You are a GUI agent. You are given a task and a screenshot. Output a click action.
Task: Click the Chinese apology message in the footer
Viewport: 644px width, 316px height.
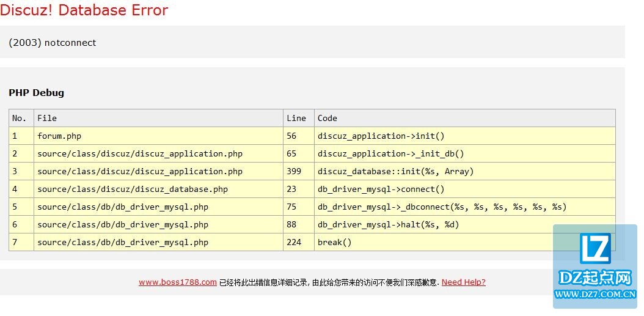tap(329, 282)
